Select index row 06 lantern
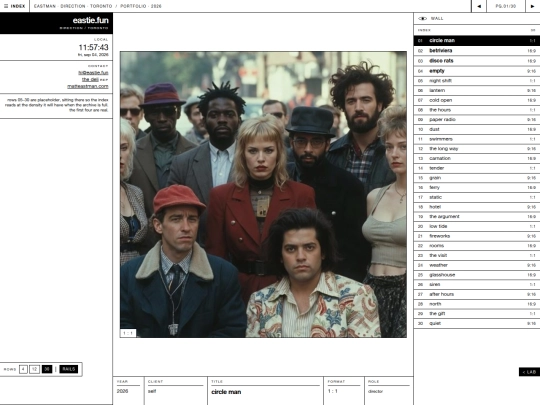Image resolution: width=540 pixels, height=405 pixels. (x=477, y=90)
